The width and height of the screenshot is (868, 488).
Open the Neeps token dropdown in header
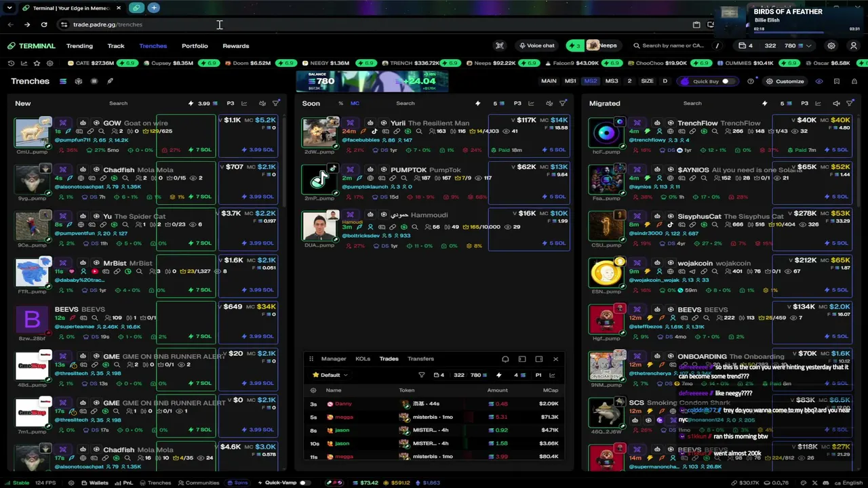[x=603, y=45]
